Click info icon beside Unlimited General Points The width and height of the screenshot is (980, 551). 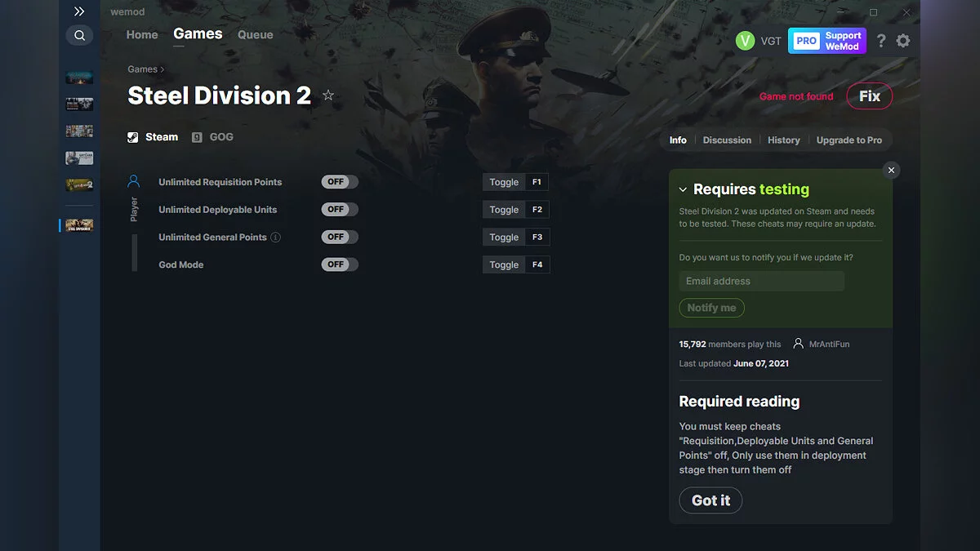(x=276, y=238)
